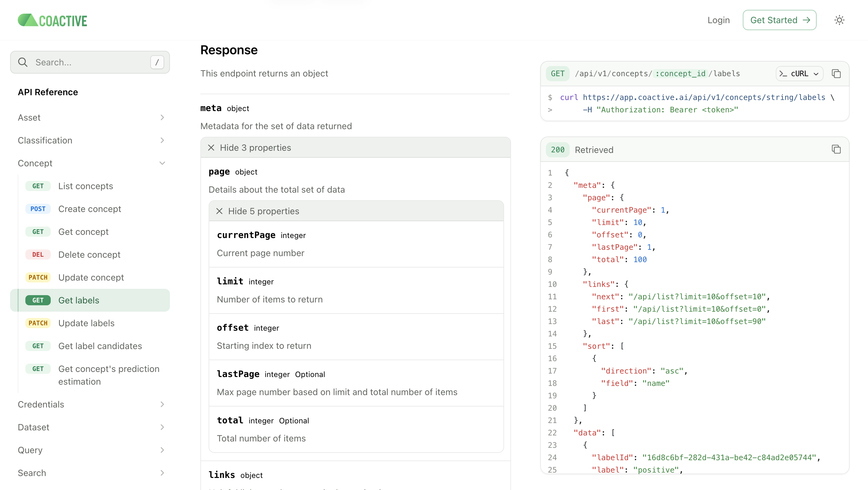
Task: Open Update labels PATCH endpoint
Action: pos(86,323)
